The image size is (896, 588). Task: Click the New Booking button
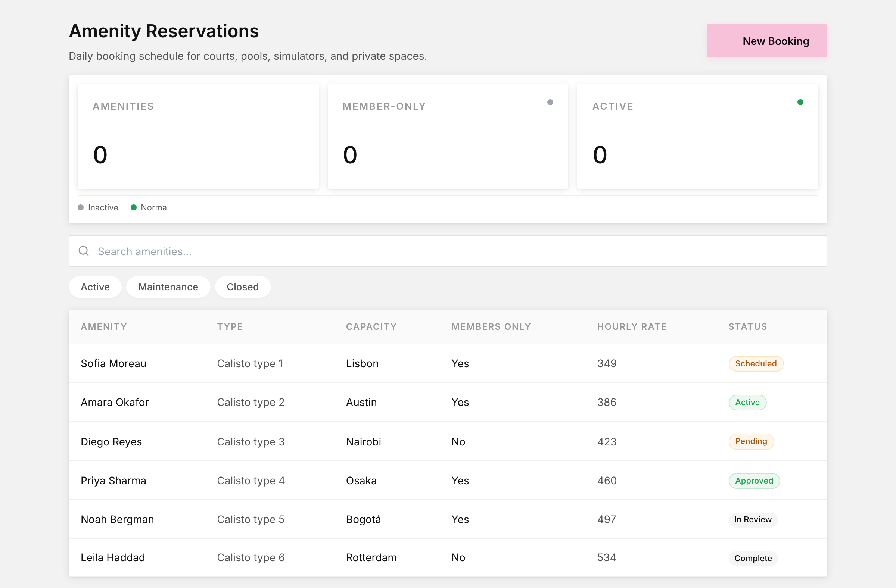766,41
